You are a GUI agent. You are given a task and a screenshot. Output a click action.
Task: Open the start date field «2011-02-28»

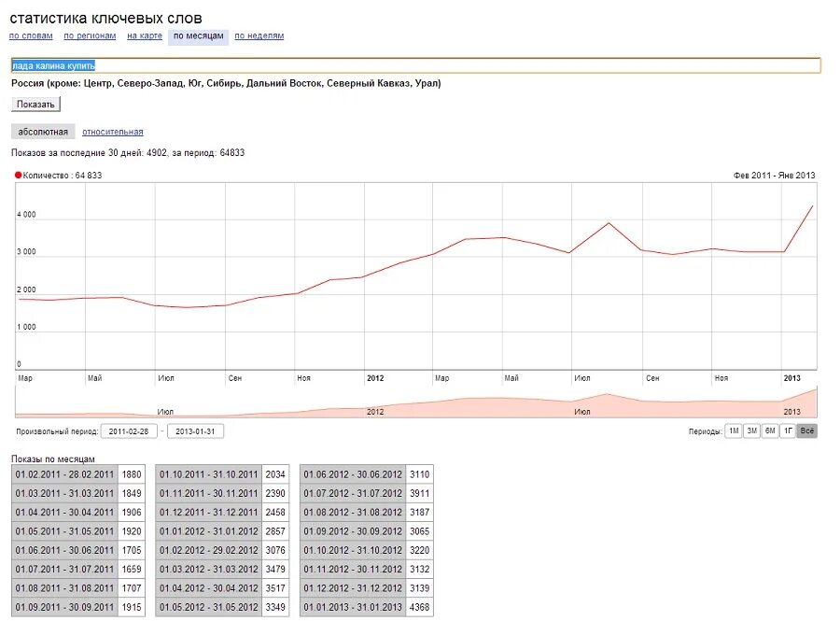pos(129,430)
